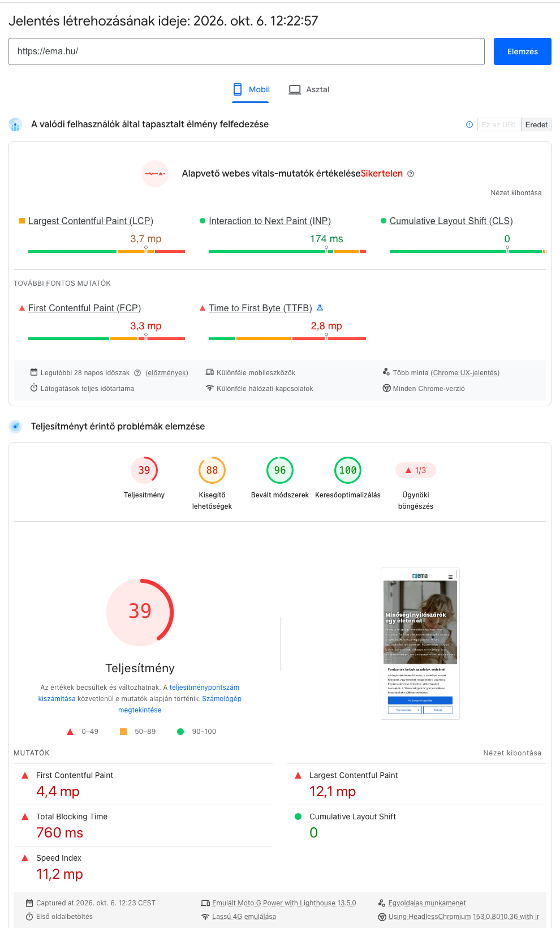Expand metrics via Nézet kibontása beside MUTATÓK

[512, 753]
